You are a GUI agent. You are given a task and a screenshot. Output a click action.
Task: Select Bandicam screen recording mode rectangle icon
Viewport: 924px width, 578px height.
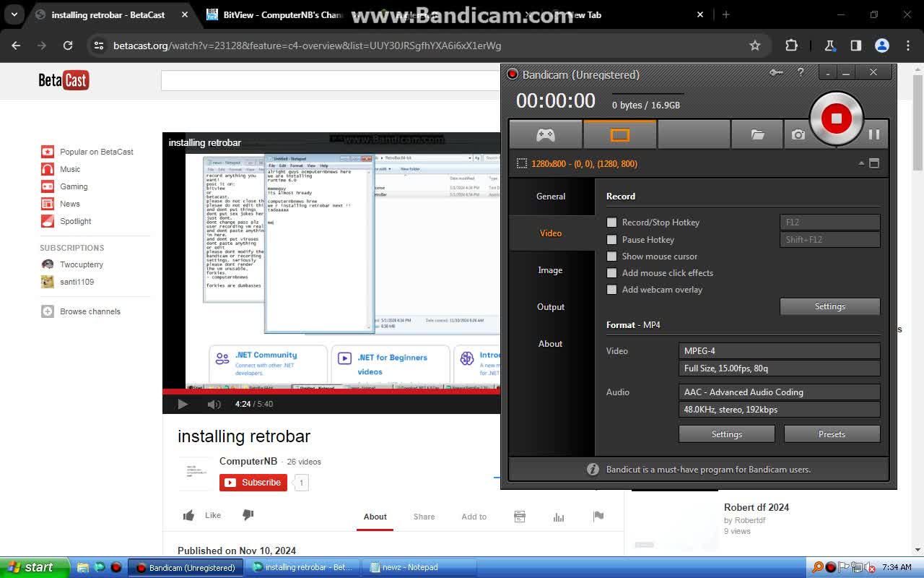(620, 134)
